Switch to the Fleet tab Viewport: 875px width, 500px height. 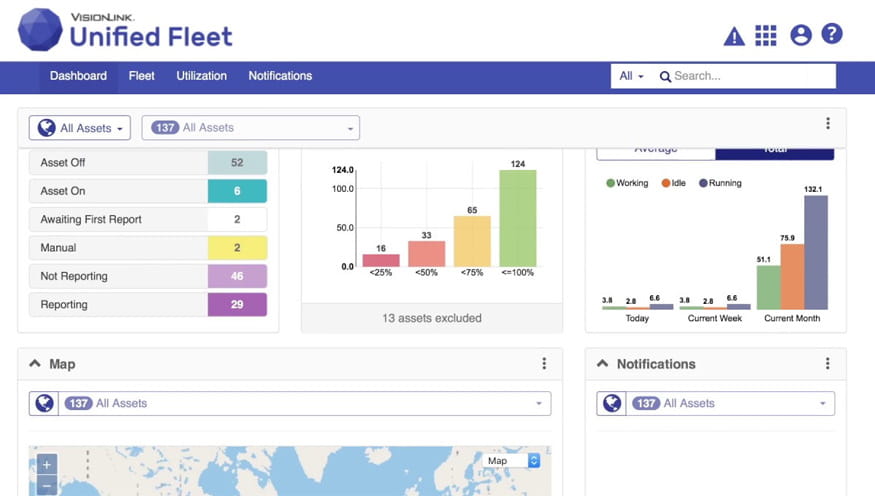pyautogui.click(x=141, y=76)
